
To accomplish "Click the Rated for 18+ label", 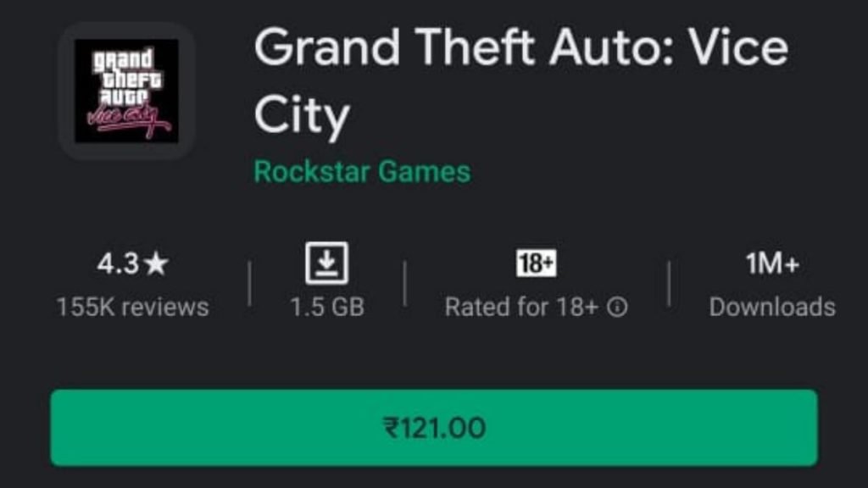I will [x=521, y=307].
